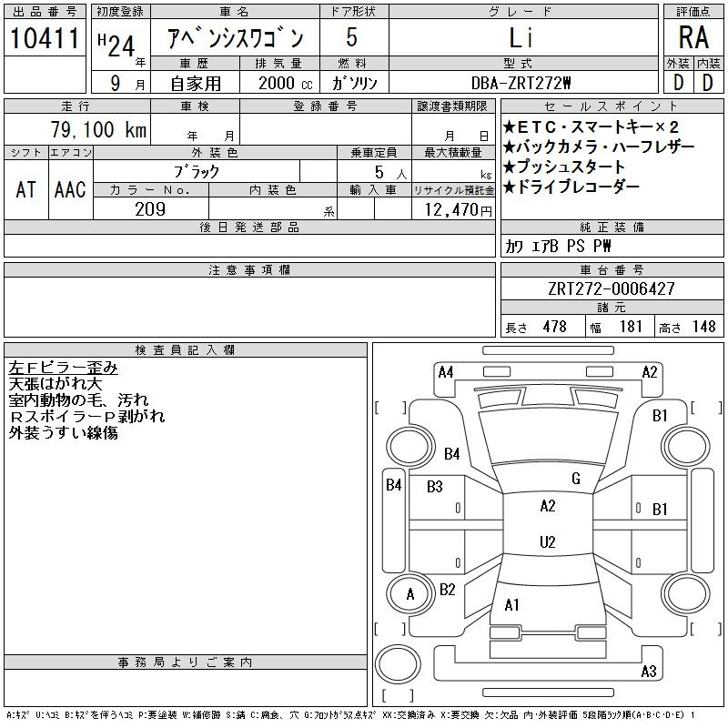The height and width of the screenshot is (728, 728).
Task: Click the A3 mark on the rear bumper
Action: point(648,672)
